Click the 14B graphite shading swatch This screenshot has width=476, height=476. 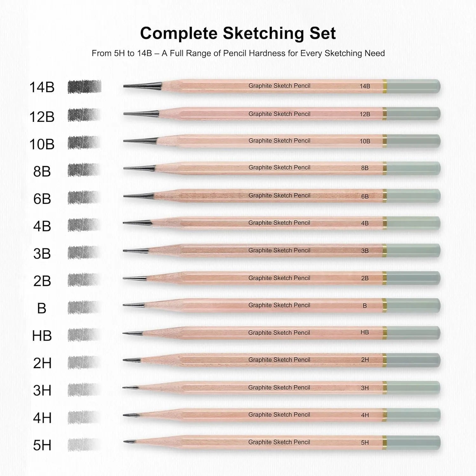point(84,87)
